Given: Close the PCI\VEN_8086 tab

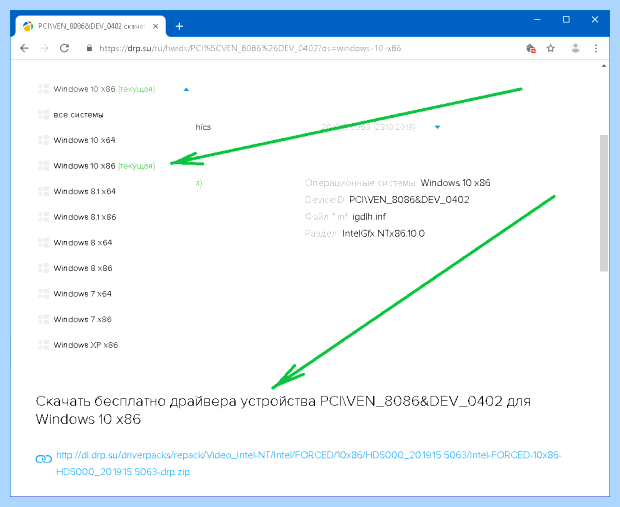Looking at the screenshot, I should coord(156,26).
